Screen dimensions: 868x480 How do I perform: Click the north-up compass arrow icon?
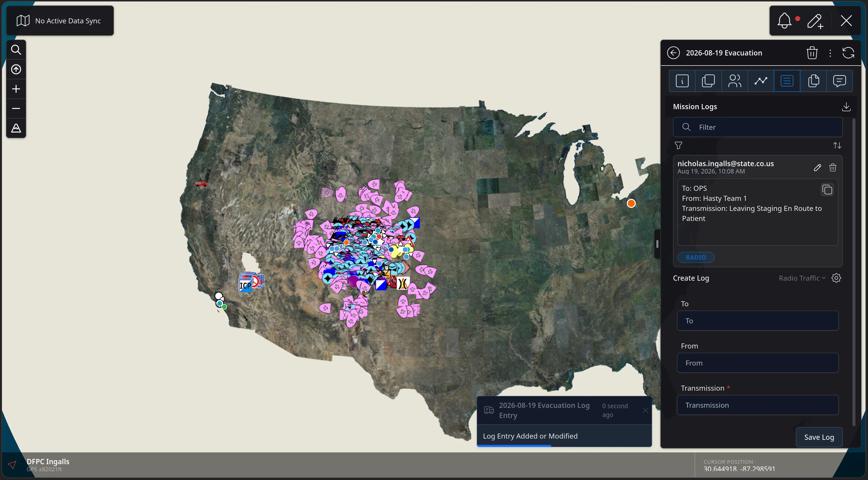(x=16, y=69)
